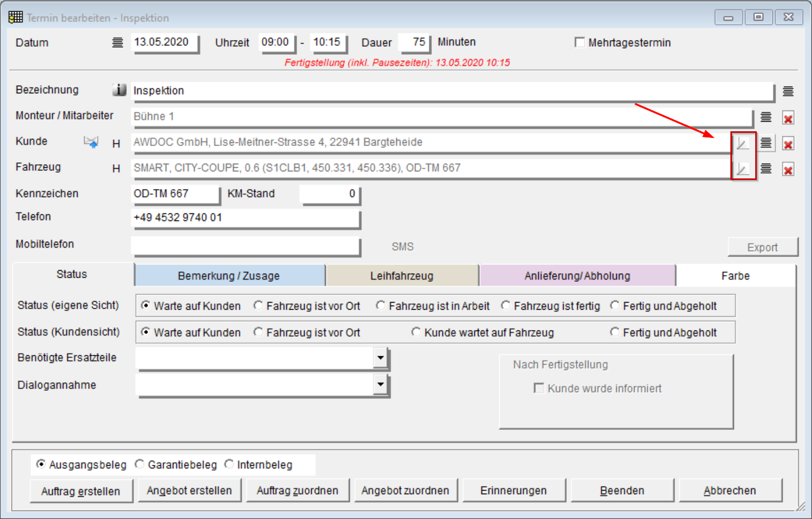
Task: Open the Anlieferung/Abholung tab
Action: (x=577, y=276)
